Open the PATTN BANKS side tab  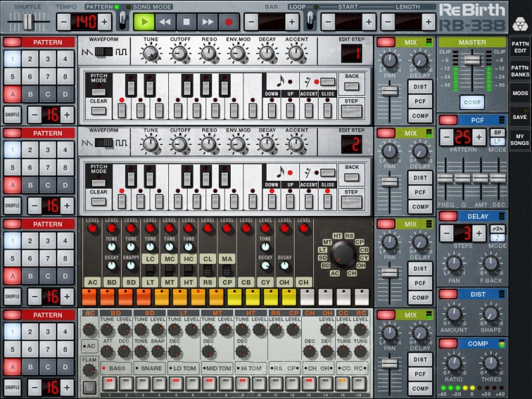click(x=520, y=70)
